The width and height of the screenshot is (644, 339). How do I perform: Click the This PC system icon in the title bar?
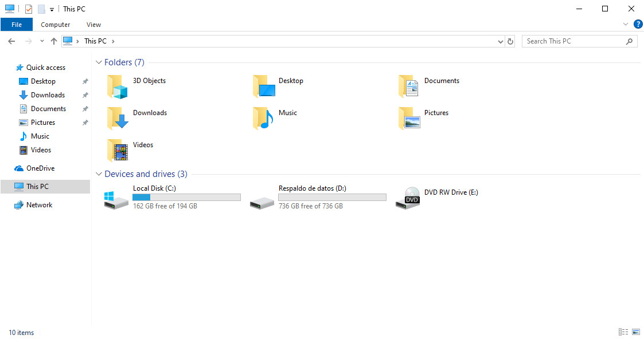click(x=10, y=9)
